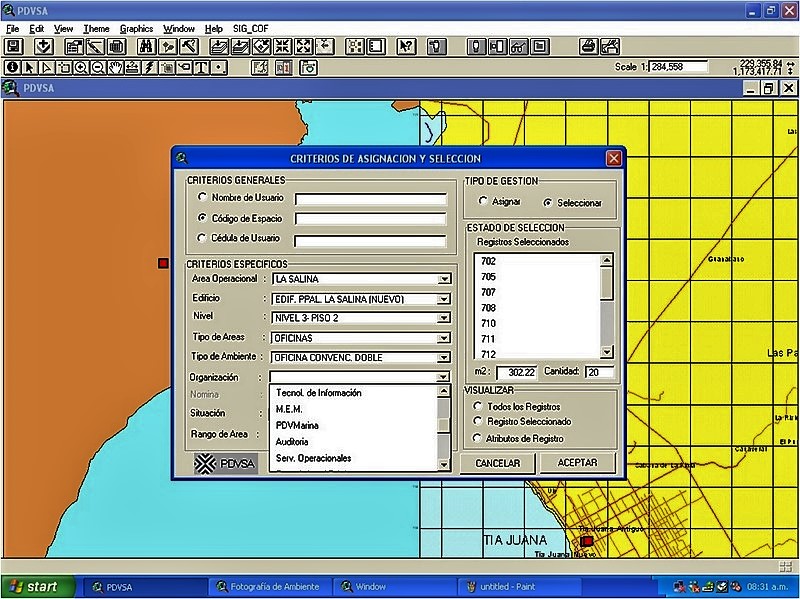
Task: Expand the Nivel dropdown
Action: pos(444,318)
